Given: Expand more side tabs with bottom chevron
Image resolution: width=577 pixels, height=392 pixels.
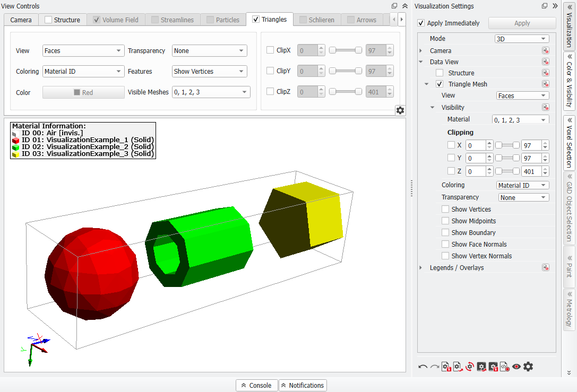Looking at the screenshot, I should (569, 372).
